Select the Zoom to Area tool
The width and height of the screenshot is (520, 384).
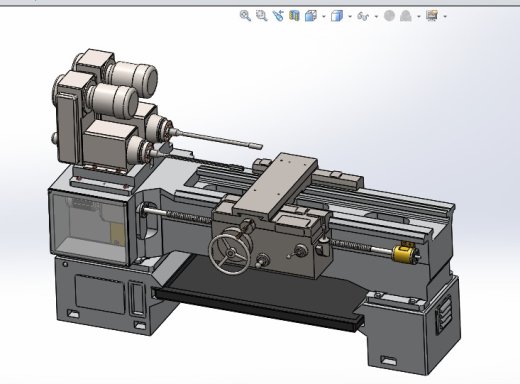(x=262, y=16)
